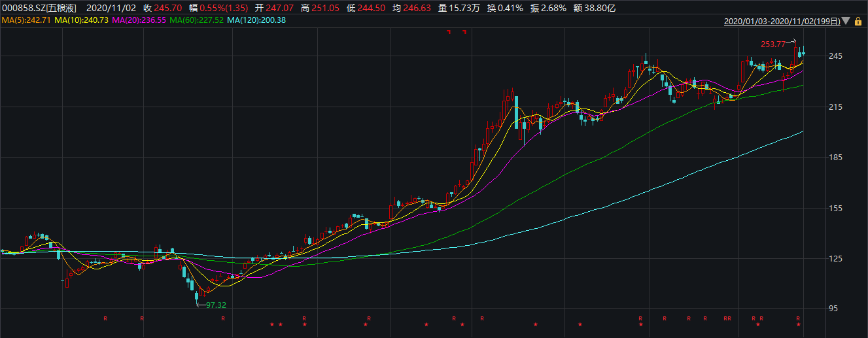Click the rightmost red star event marker
The height and width of the screenshot is (338, 868).
pyautogui.click(x=798, y=325)
